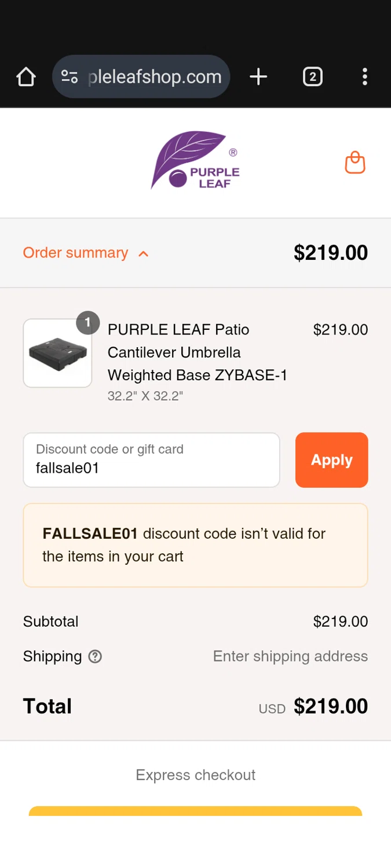This screenshot has width=391, height=868.
Task: Open a new tab with plus icon
Action: [258, 76]
